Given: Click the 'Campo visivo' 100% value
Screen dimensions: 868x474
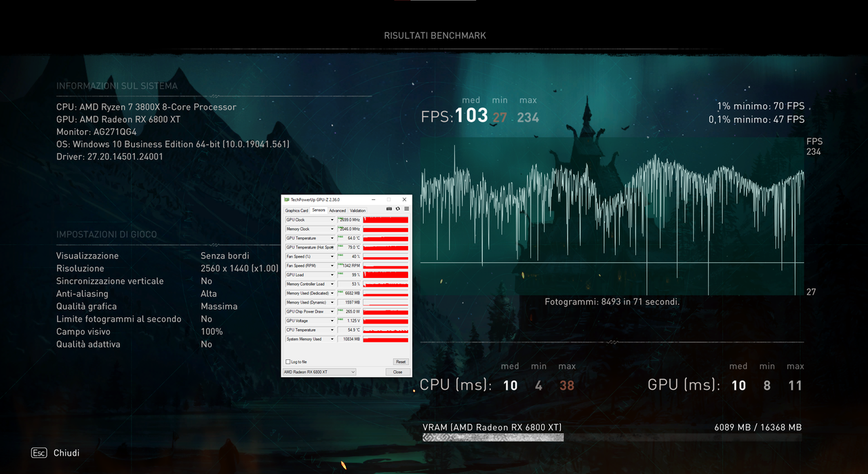Looking at the screenshot, I should click(x=212, y=332).
